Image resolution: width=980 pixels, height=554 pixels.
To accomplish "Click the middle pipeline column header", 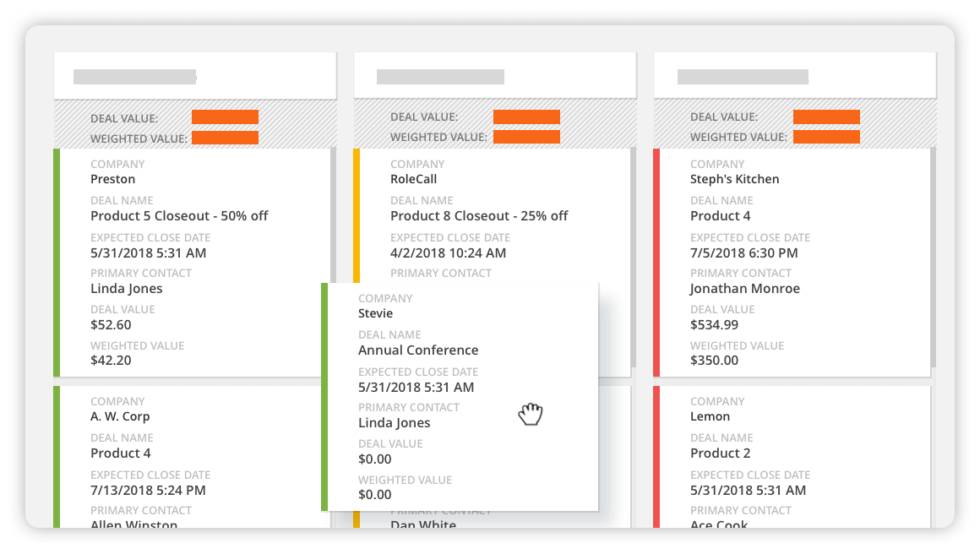I will click(494, 74).
